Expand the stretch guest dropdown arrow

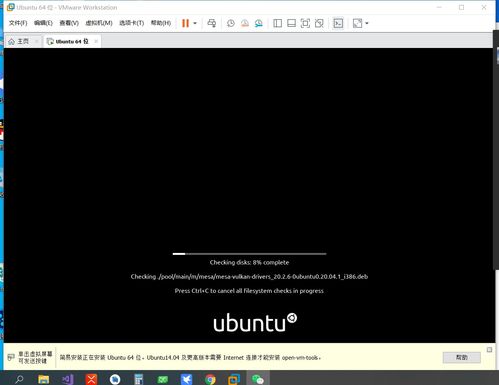click(x=367, y=23)
